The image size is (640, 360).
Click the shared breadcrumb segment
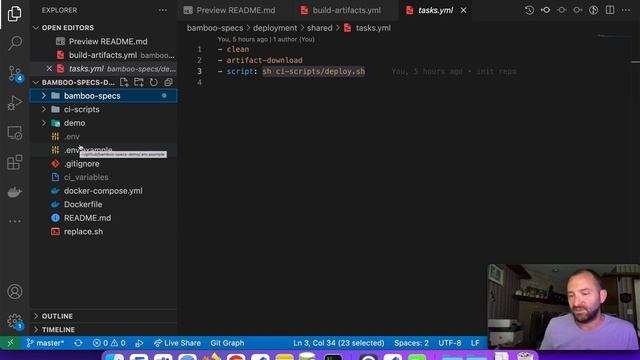point(320,28)
